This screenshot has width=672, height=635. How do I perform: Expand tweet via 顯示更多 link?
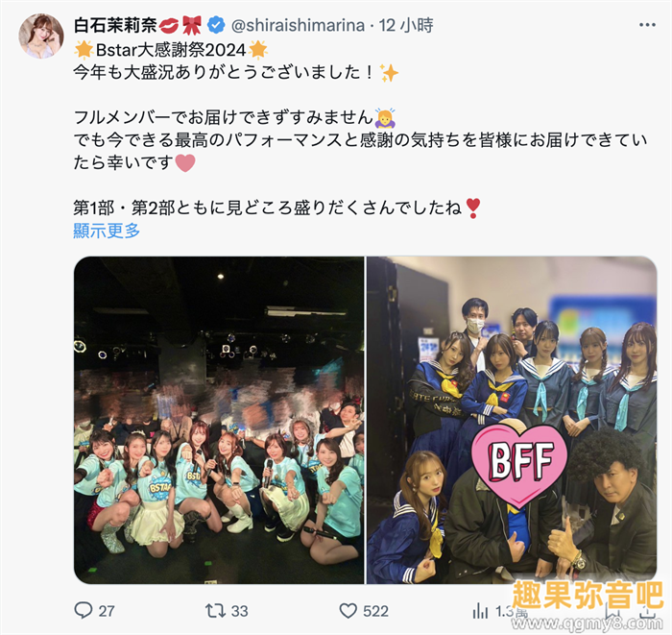[x=107, y=231]
